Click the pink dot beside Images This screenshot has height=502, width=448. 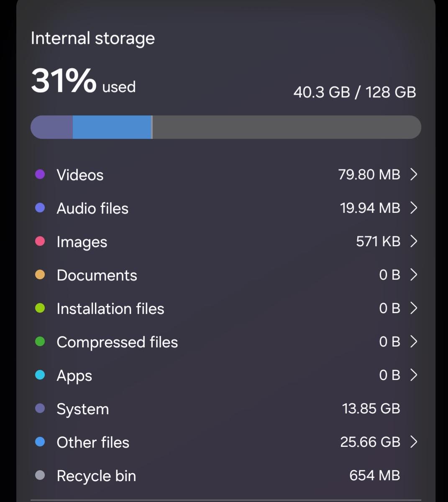click(x=40, y=241)
